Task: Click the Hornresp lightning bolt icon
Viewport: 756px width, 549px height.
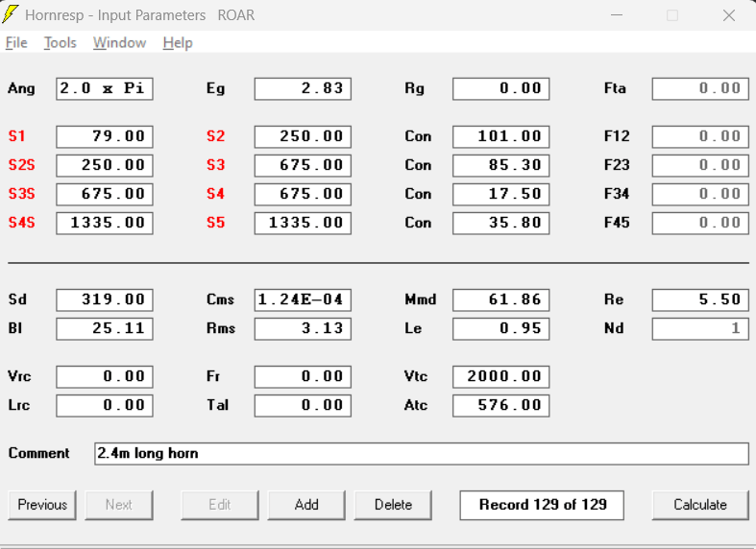Action: [11, 14]
